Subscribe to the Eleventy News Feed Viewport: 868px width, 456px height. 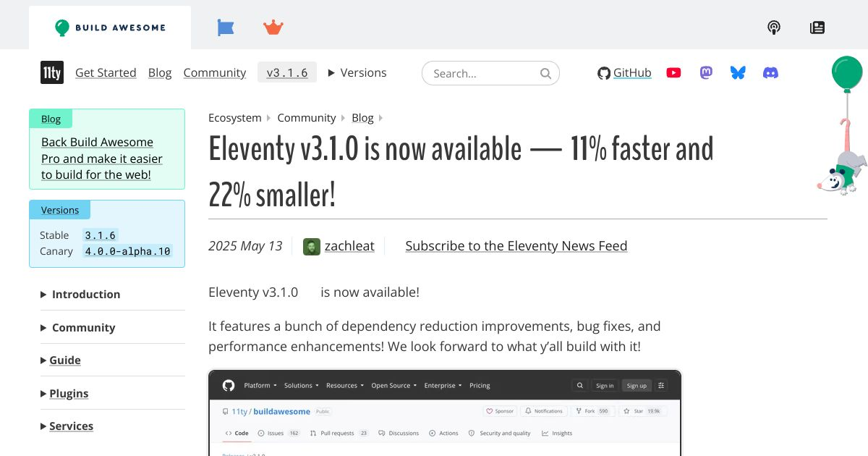[x=516, y=246]
